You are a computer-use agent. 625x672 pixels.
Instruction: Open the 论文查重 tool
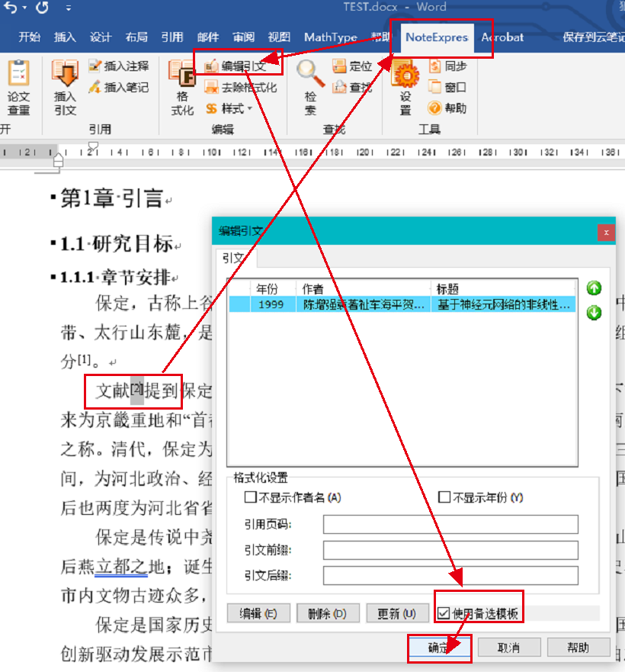(x=18, y=88)
